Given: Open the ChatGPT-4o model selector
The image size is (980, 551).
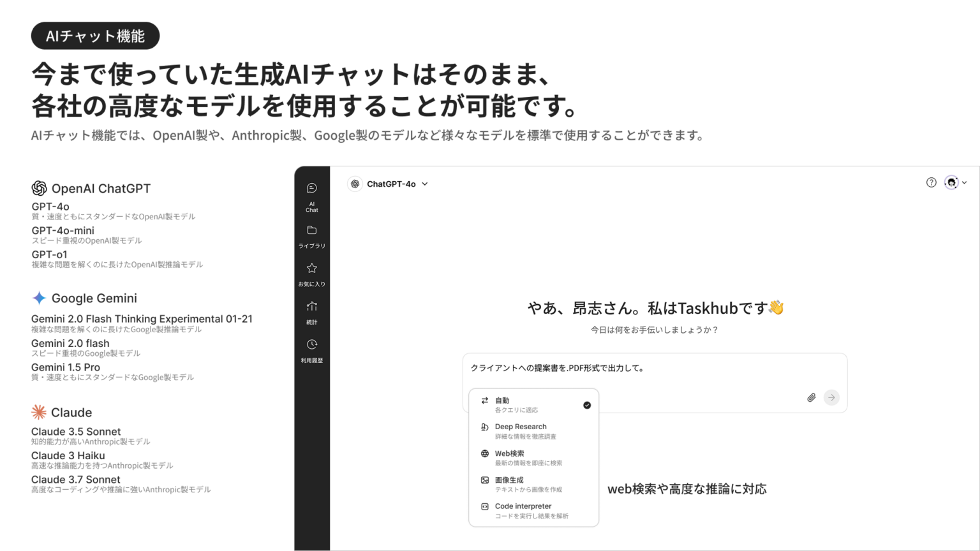Looking at the screenshot, I should coord(388,184).
